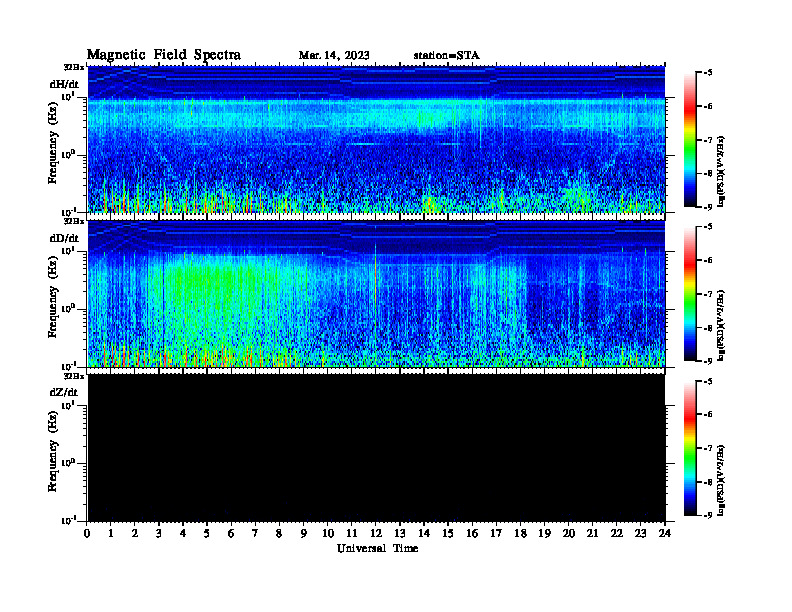Click hour label 23 on time axis
Screen dimensions: 792x612
pyautogui.click(x=641, y=534)
